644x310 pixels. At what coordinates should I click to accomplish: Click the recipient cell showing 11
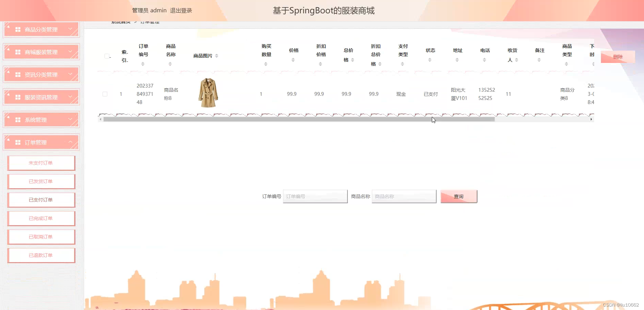click(x=508, y=94)
